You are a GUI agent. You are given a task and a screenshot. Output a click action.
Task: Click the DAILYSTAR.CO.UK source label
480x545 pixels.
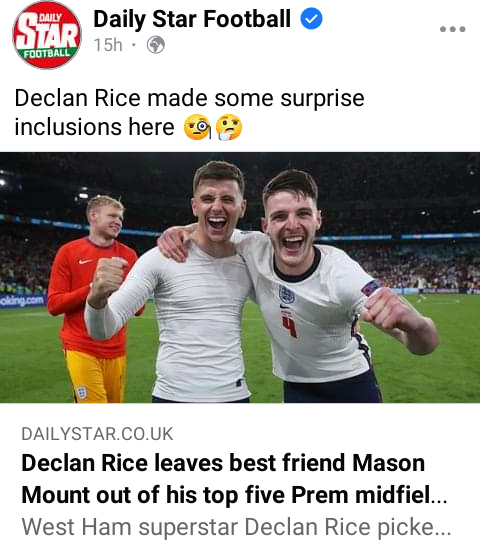(x=97, y=434)
